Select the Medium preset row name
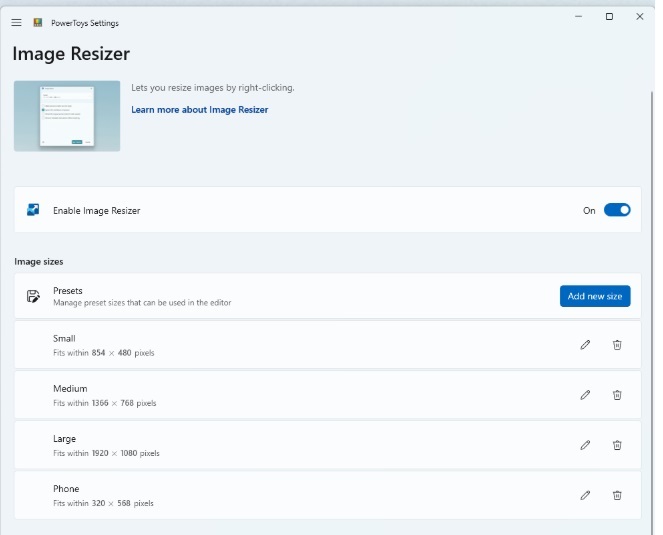663x535 pixels. [x=70, y=388]
